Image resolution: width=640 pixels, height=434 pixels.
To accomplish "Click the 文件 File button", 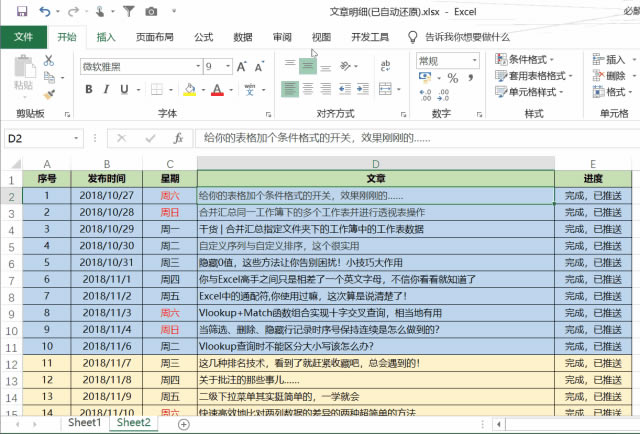I will (x=23, y=37).
